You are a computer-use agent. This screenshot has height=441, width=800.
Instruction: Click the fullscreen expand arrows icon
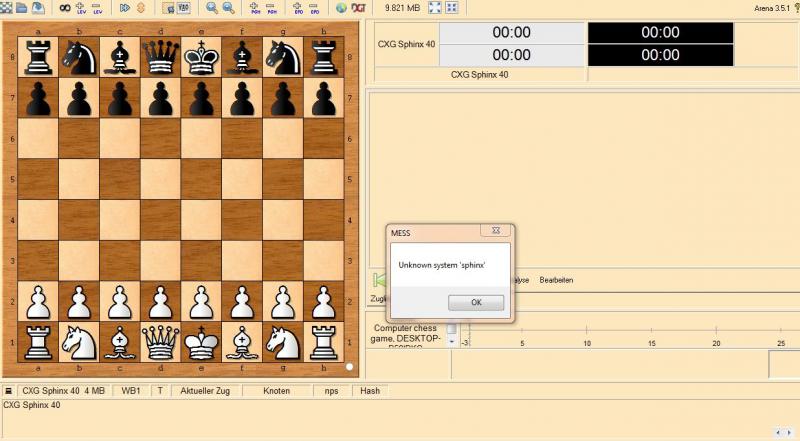[435, 8]
